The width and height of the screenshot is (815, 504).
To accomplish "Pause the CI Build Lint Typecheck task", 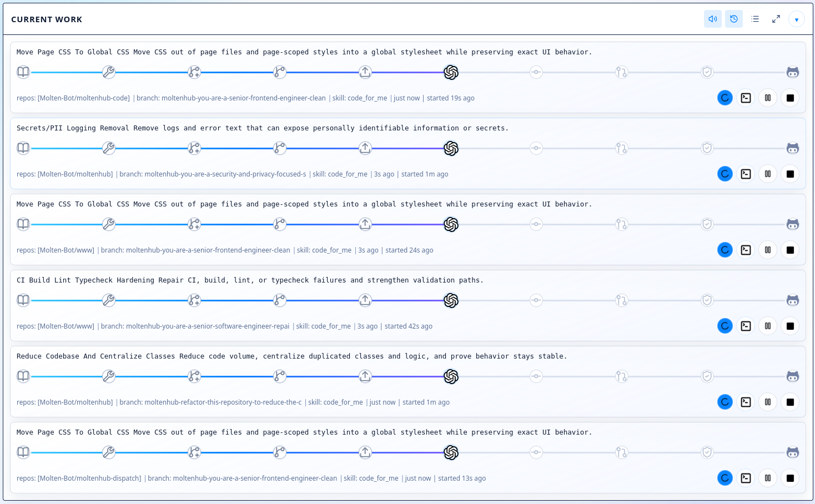I will coord(768,326).
